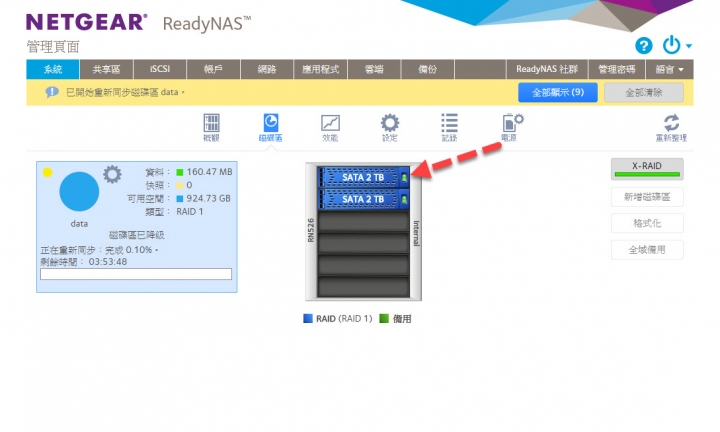
Task: Switch to the 備份 backup tab
Action: point(428,69)
